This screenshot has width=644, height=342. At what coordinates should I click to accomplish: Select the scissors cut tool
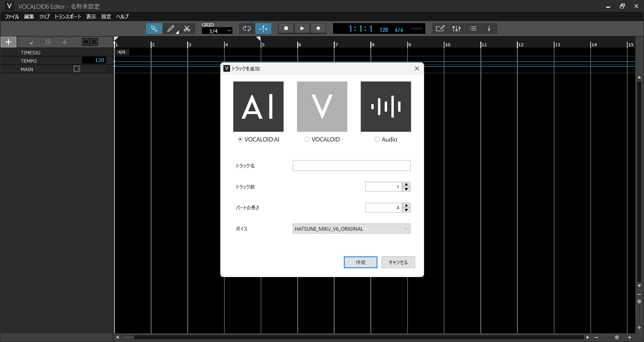[187, 28]
